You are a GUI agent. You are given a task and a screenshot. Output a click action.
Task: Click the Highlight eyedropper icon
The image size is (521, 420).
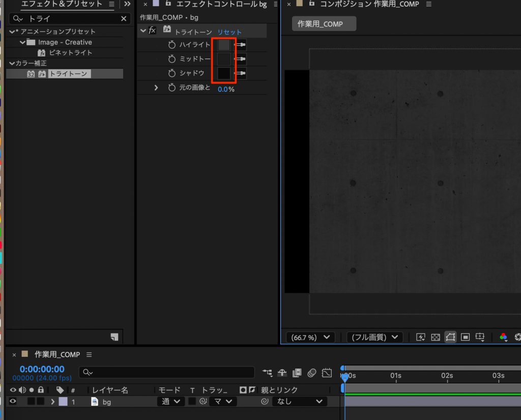point(240,45)
